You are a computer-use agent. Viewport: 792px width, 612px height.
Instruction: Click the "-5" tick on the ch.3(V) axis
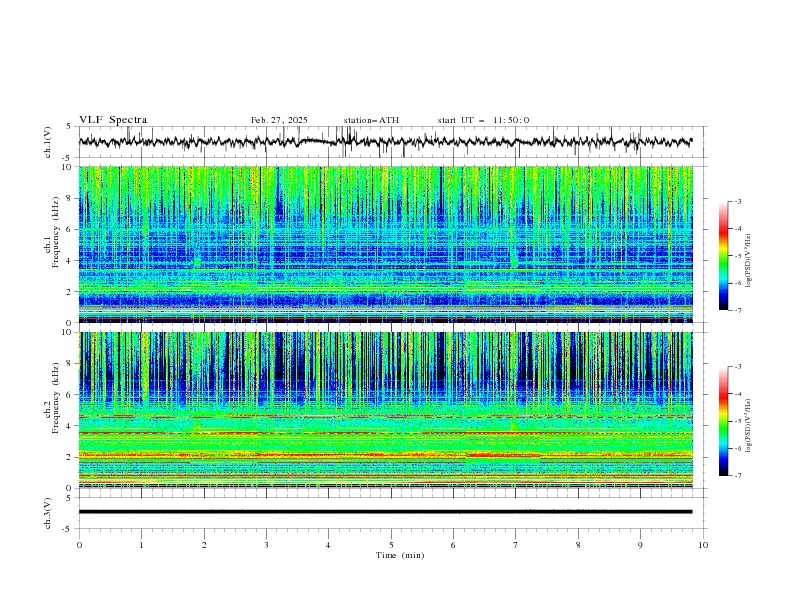pos(68,529)
